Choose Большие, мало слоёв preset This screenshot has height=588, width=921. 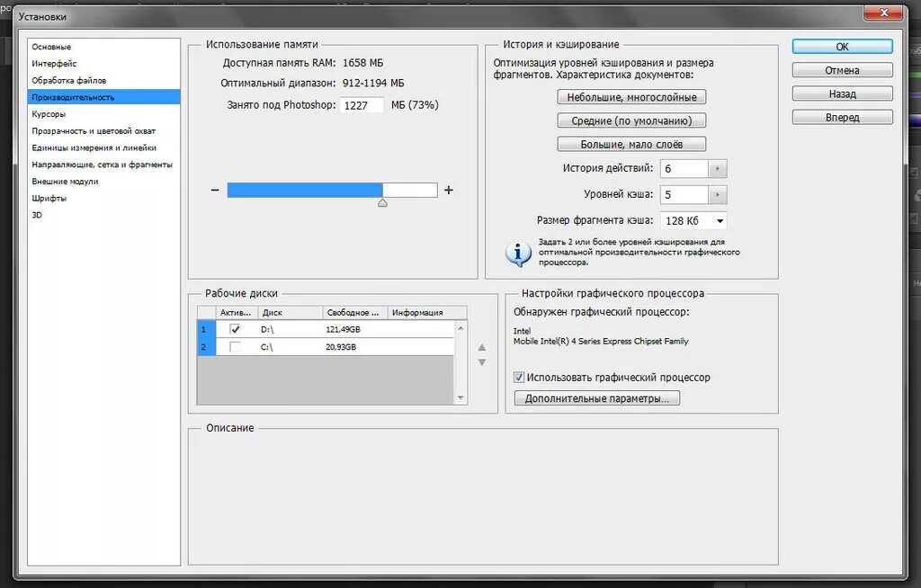point(631,144)
